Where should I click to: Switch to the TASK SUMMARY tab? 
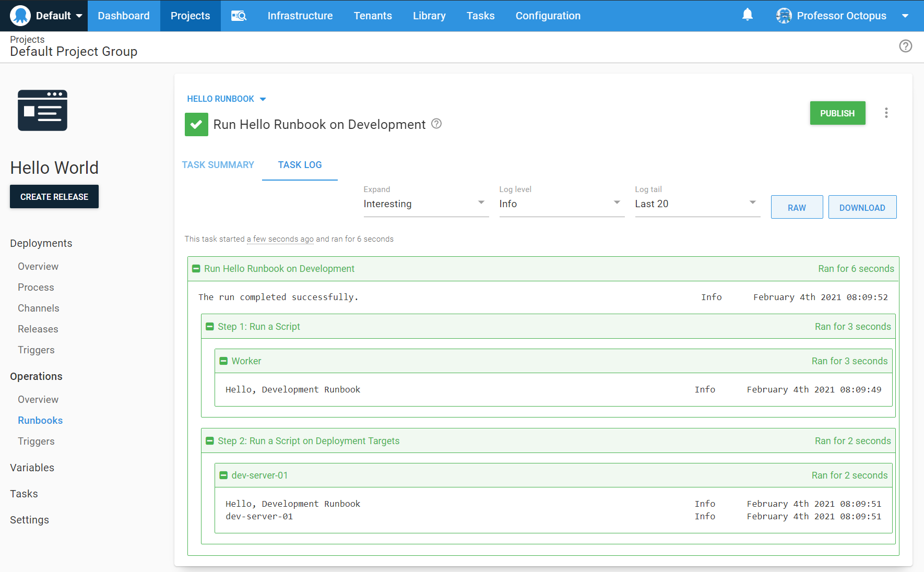point(218,165)
